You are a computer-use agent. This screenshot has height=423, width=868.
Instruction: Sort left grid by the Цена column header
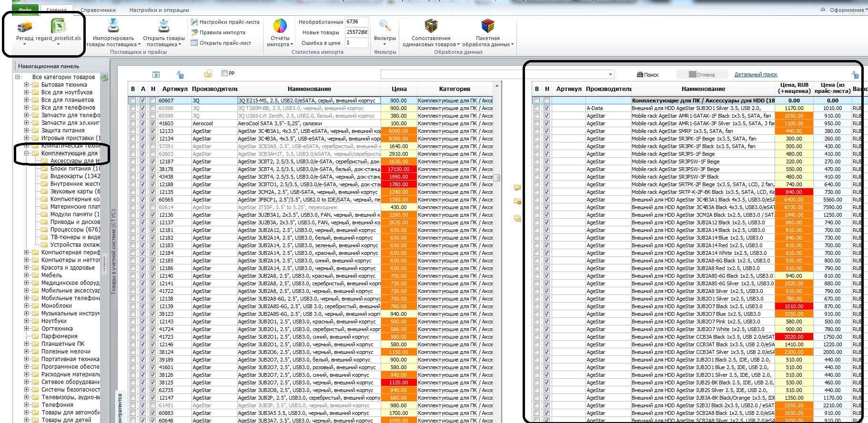399,89
